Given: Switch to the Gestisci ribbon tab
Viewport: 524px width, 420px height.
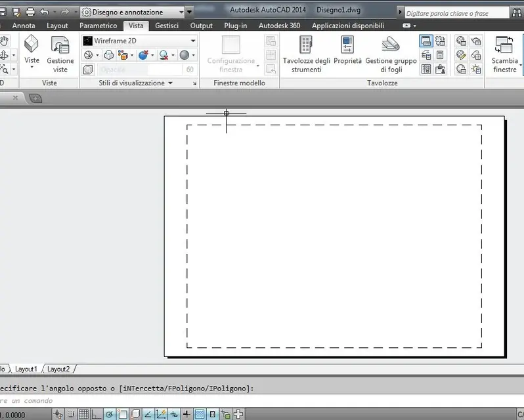Looking at the screenshot, I should (x=167, y=26).
